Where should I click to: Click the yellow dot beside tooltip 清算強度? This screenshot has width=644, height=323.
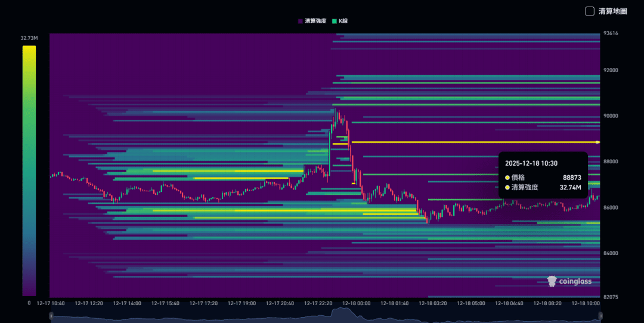pos(507,188)
